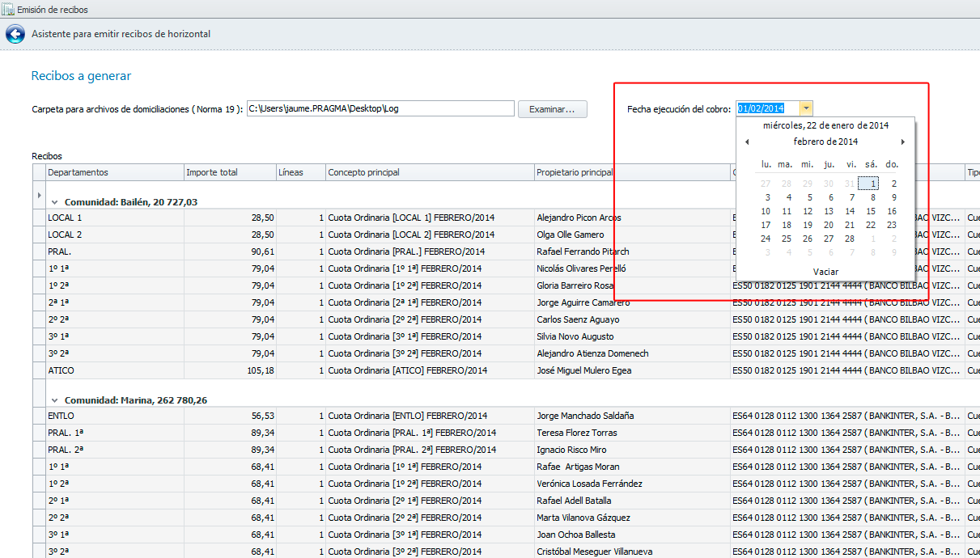Click the Emisión de recibos window icon

pos(8,10)
